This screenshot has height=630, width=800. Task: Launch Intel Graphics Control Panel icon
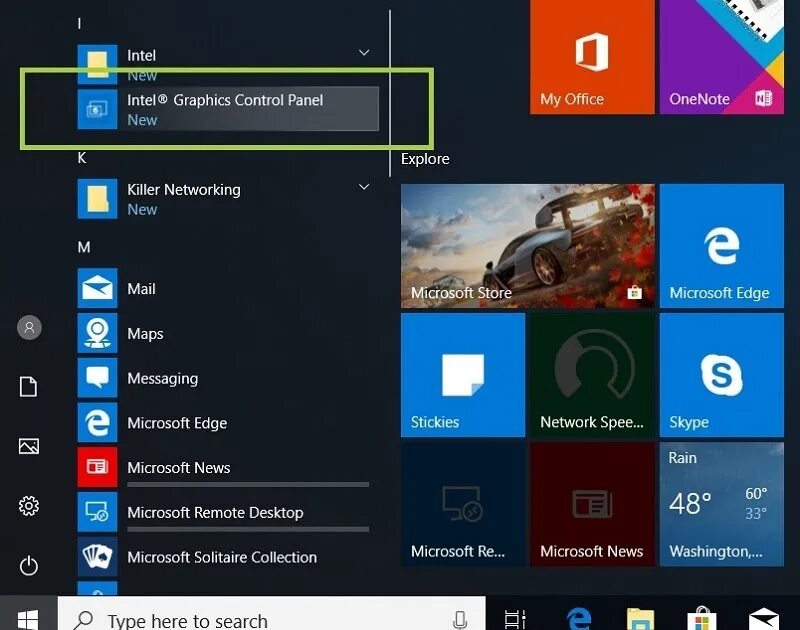(97, 109)
